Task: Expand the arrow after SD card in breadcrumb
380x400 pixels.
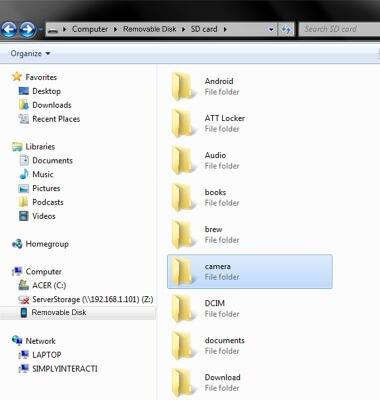Action: [x=225, y=29]
